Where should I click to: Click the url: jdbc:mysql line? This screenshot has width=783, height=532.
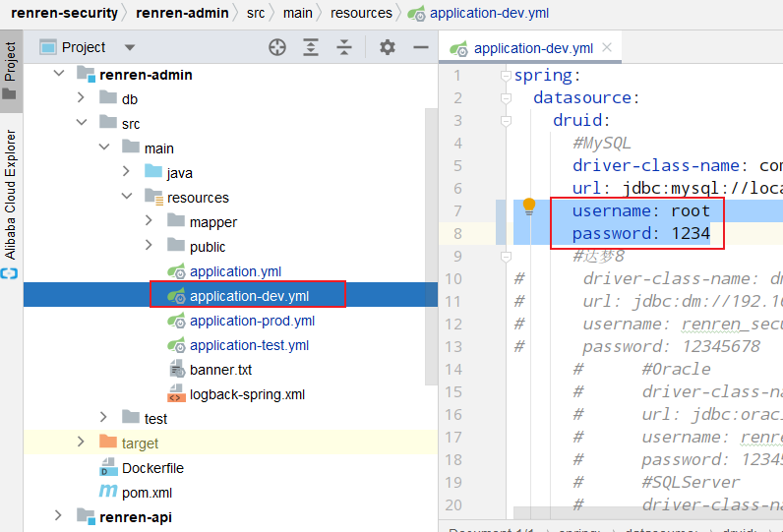(678, 188)
